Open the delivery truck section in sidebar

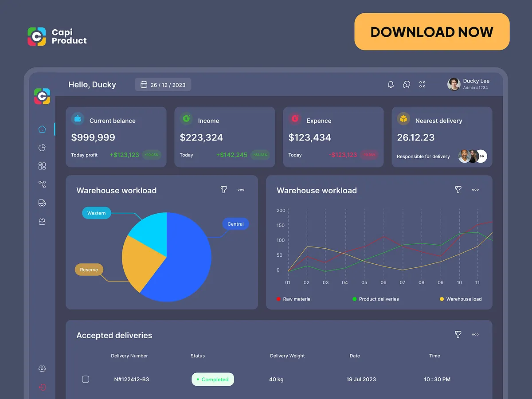42,203
